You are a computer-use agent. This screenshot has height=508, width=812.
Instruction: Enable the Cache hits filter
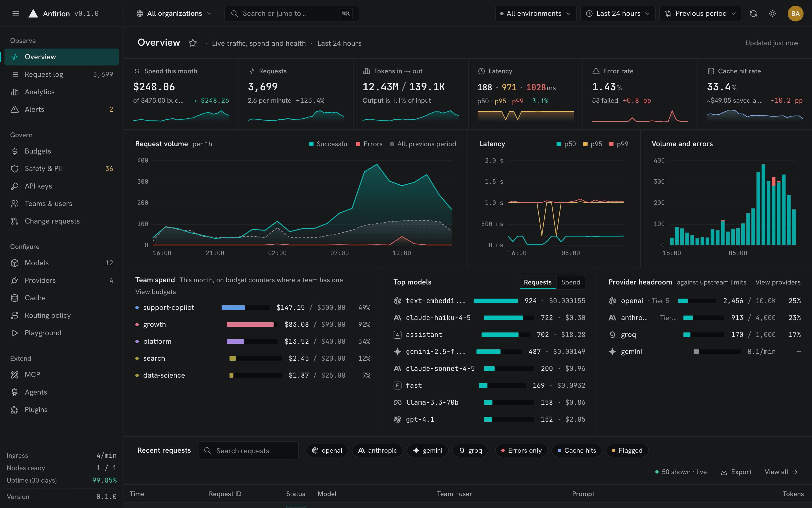(x=577, y=450)
